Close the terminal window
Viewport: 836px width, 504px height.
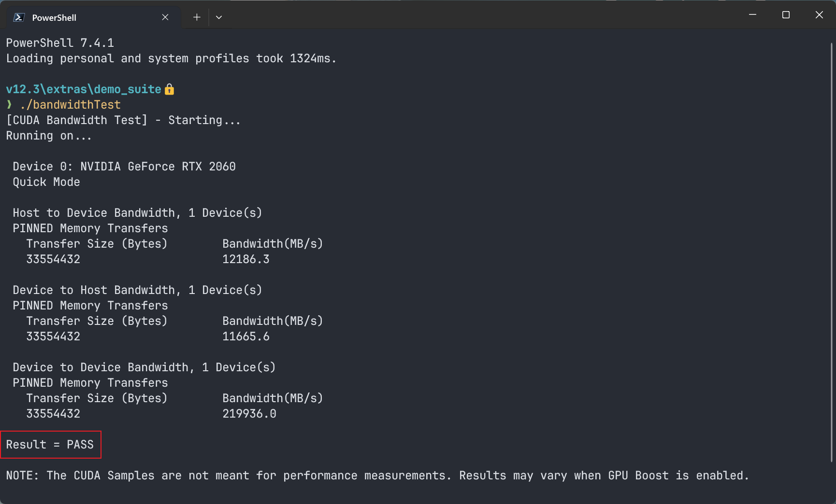click(819, 15)
